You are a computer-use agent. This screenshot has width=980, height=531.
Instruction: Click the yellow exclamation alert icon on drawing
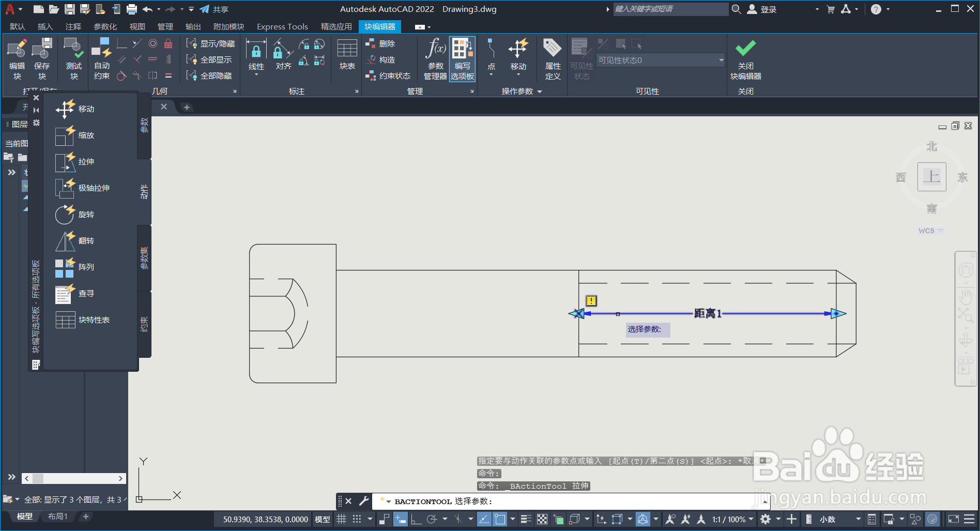(591, 300)
